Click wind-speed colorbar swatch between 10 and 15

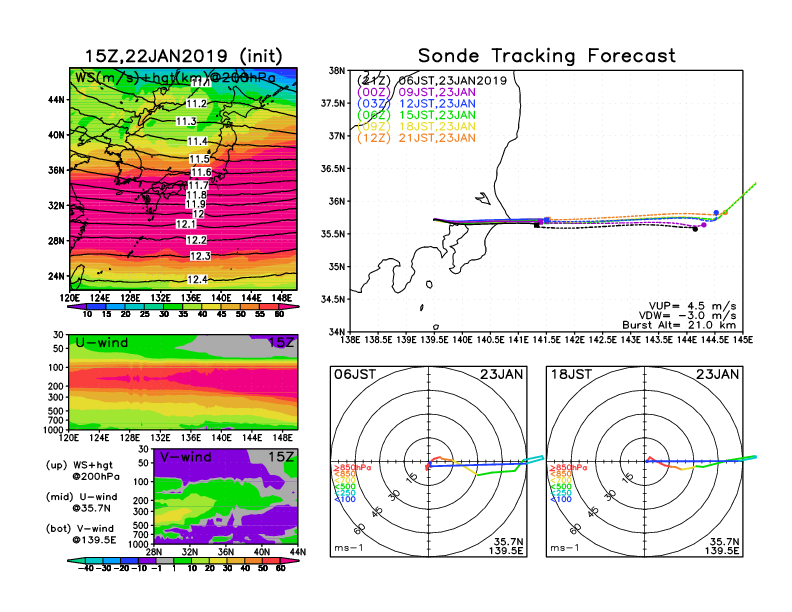[96, 307]
